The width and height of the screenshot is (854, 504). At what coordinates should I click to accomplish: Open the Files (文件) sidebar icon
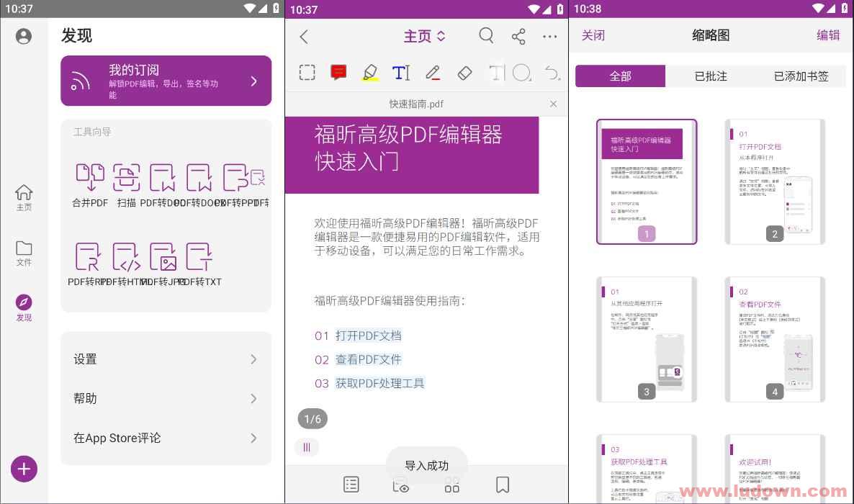point(24,253)
